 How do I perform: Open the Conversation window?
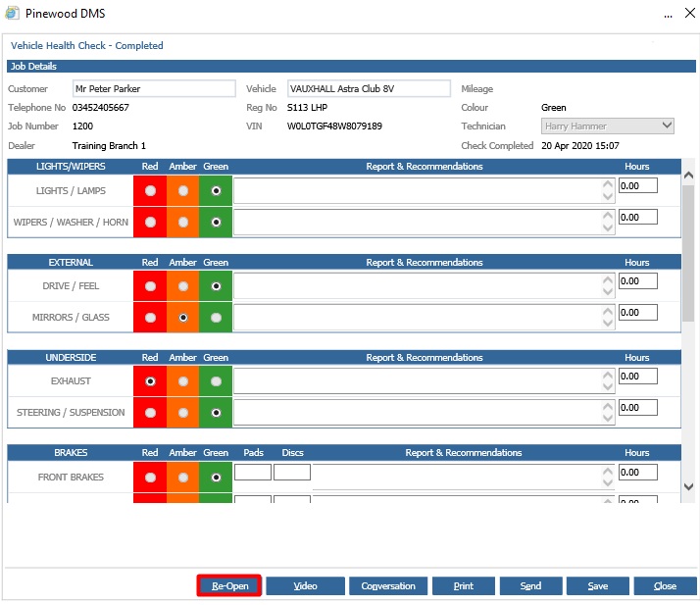point(388,585)
